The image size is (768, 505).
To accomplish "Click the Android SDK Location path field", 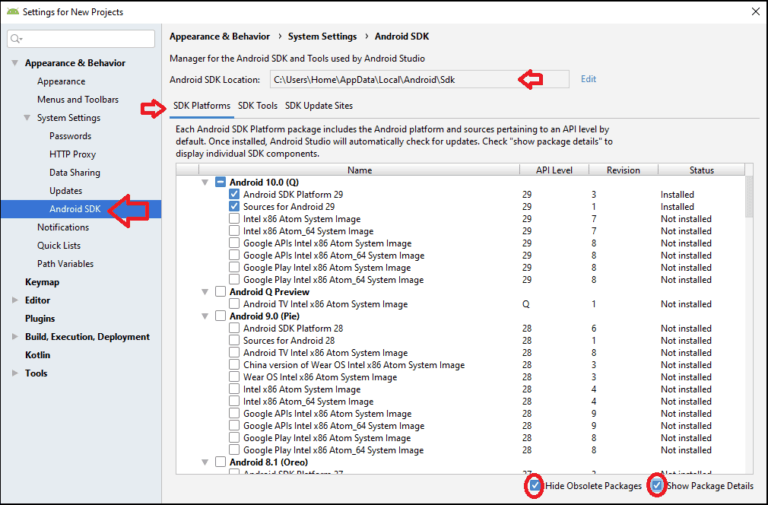I will (419, 79).
